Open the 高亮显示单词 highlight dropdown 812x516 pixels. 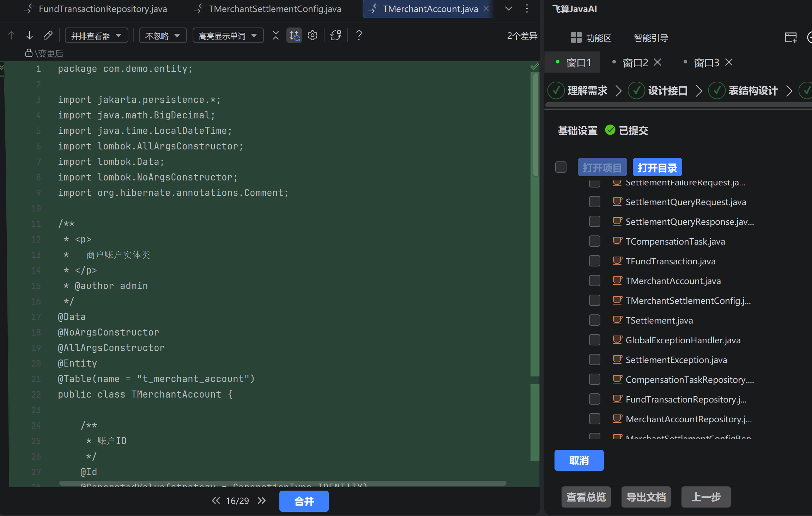click(x=228, y=36)
